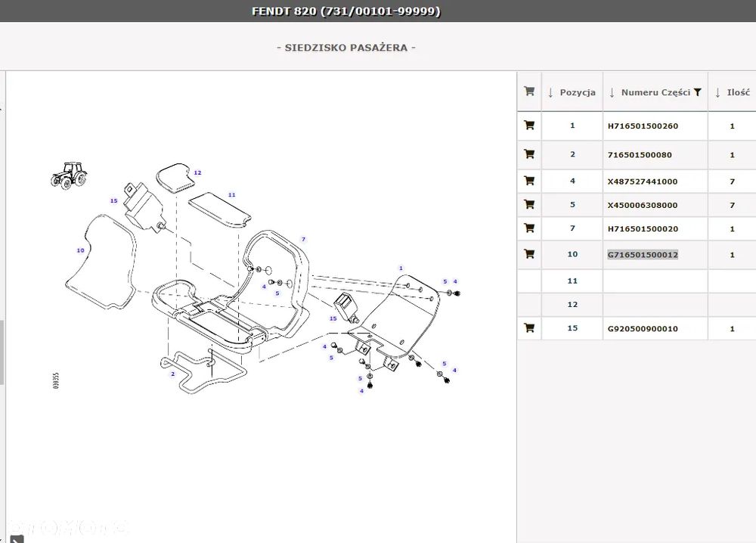Add part X487527441000 to cart
Screen dimensions: 756x543
point(529,181)
